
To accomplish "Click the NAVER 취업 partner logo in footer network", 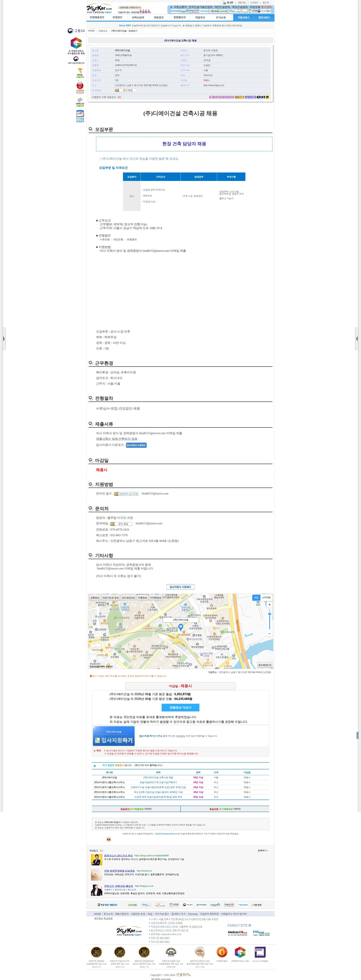I will coord(133,905).
